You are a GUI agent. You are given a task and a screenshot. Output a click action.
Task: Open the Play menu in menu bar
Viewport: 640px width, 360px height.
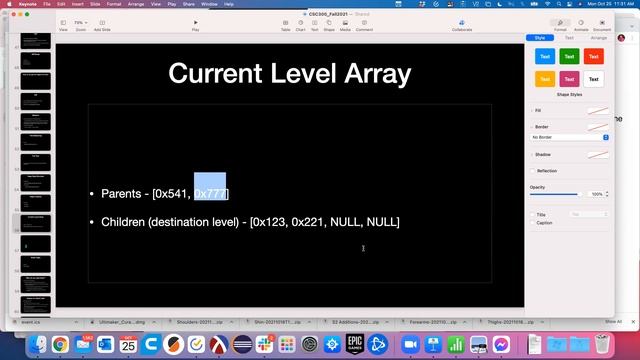pyautogui.click(x=172, y=4)
